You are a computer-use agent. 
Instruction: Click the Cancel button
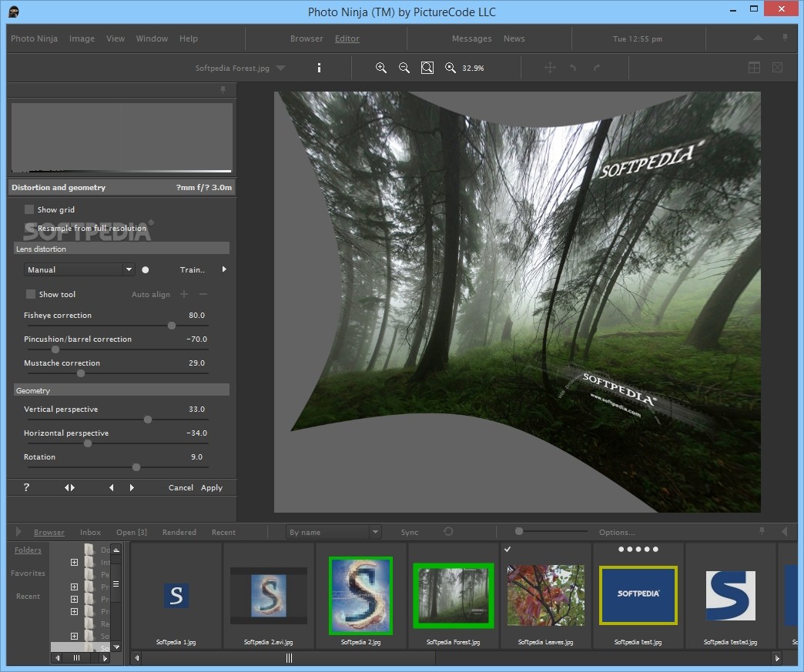[x=180, y=487]
